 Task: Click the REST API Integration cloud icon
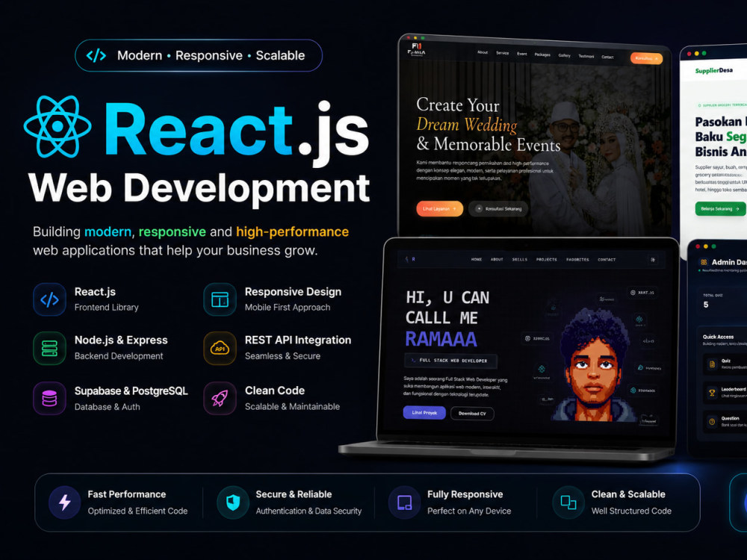click(x=220, y=348)
